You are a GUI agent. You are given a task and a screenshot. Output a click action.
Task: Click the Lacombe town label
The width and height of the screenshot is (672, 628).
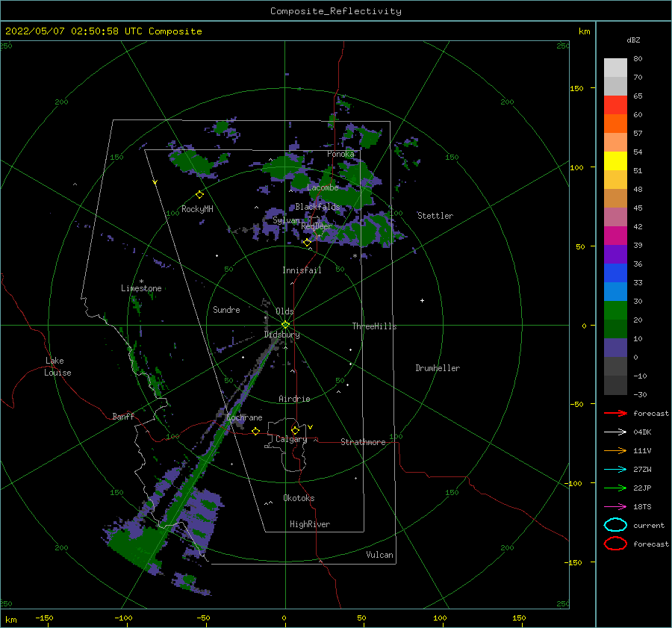[x=323, y=187]
